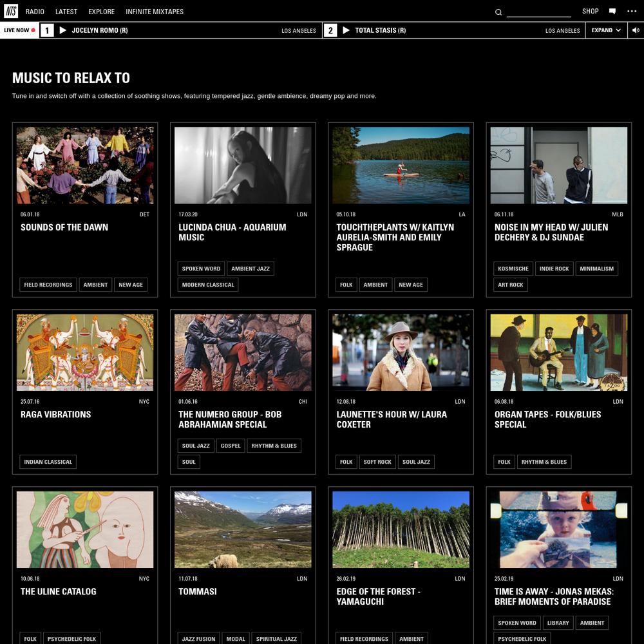Mute audio with the speaker icon
The image size is (644, 644).
636,30
